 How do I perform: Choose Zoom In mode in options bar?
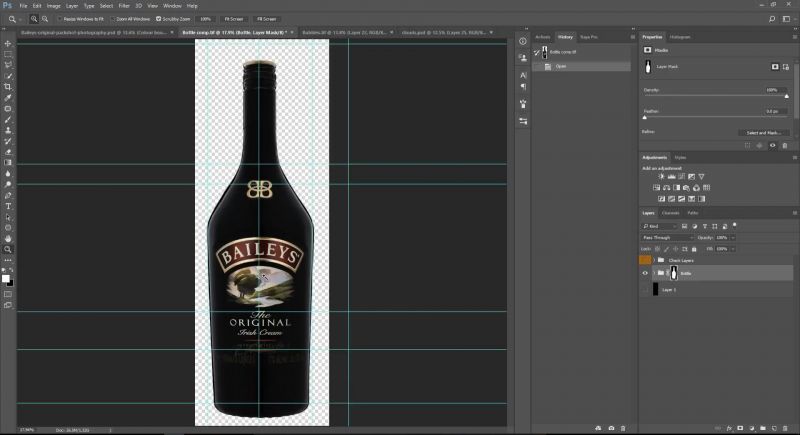pos(34,19)
